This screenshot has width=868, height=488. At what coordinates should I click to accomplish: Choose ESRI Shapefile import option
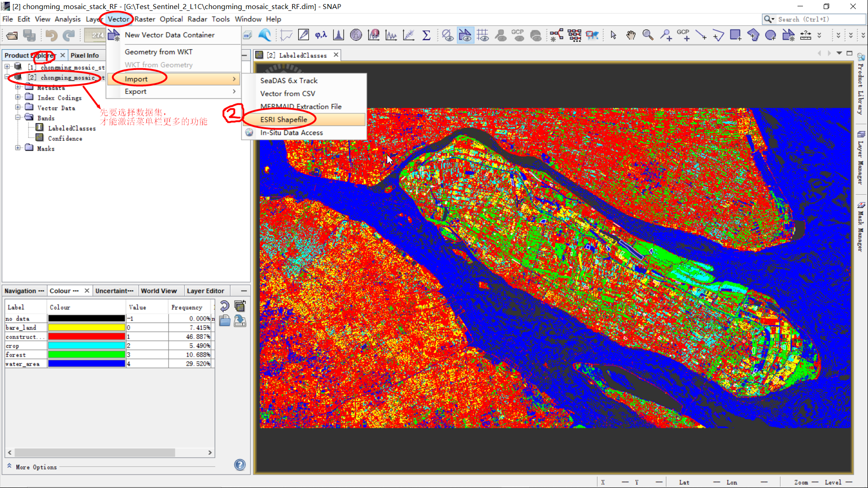(x=284, y=120)
